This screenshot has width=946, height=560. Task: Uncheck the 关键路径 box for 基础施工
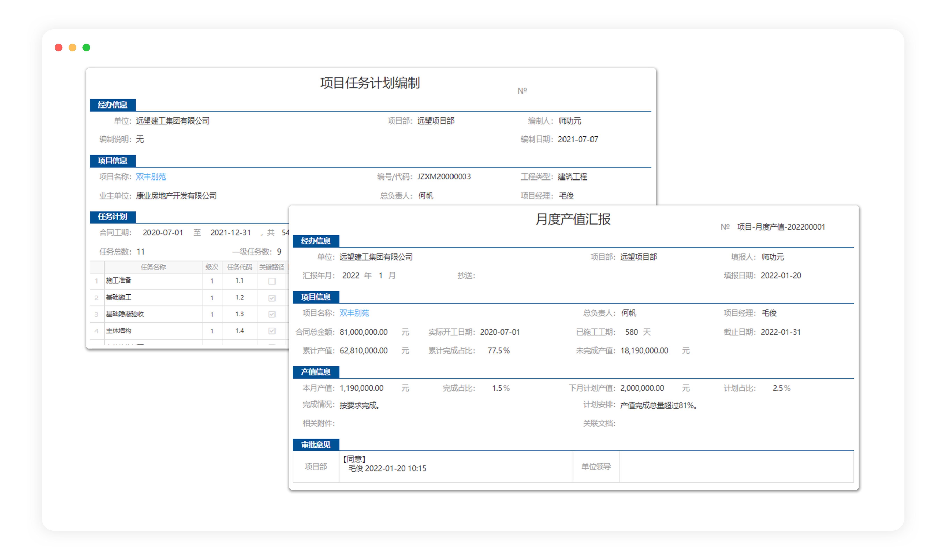272,298
